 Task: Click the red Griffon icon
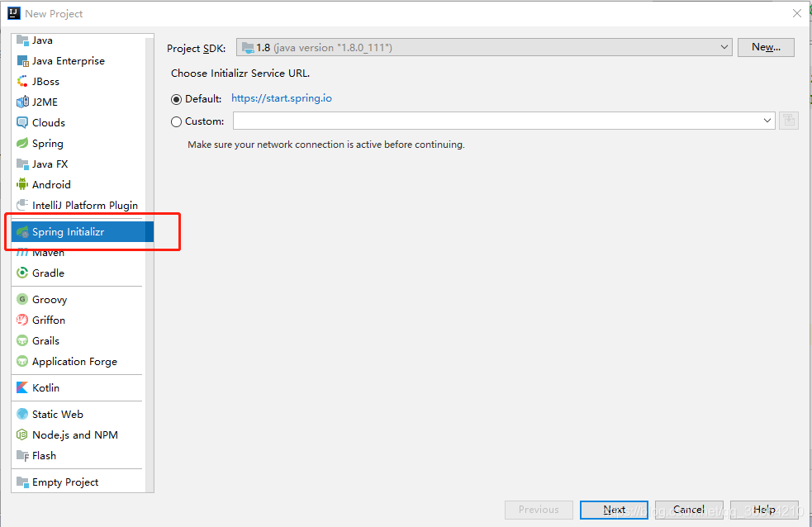22,320
